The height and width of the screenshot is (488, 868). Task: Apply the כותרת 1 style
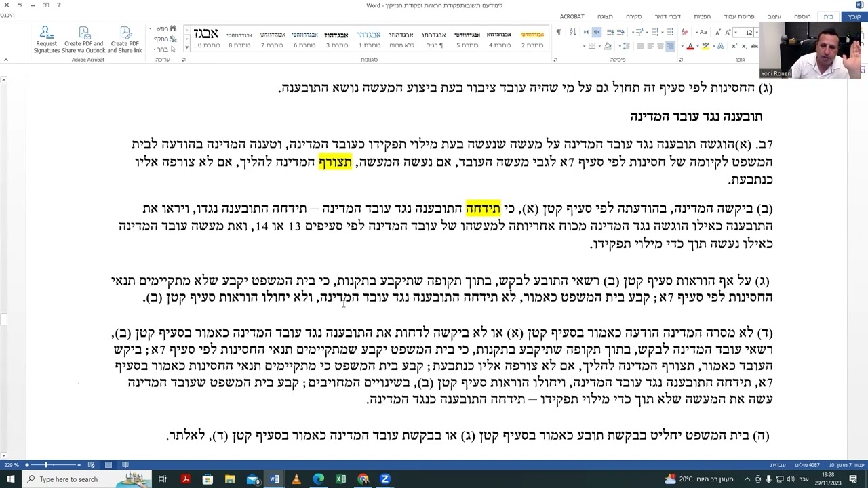pyautogui.click(x=369, y=39)
